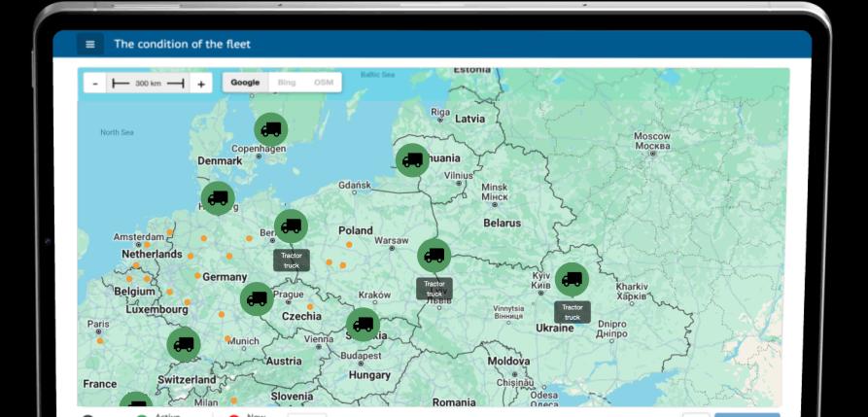Viewport: 868px width, 417px height.
Task: Click the orange dot near Paris
Action: pyautogui.click(x=99, y=341)
